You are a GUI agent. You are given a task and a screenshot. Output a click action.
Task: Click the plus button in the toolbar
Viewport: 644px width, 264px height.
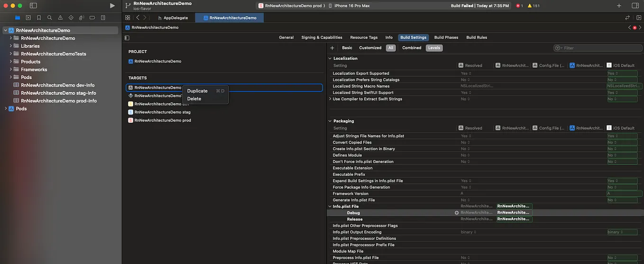pyautogui.click(x=619, y=6)
